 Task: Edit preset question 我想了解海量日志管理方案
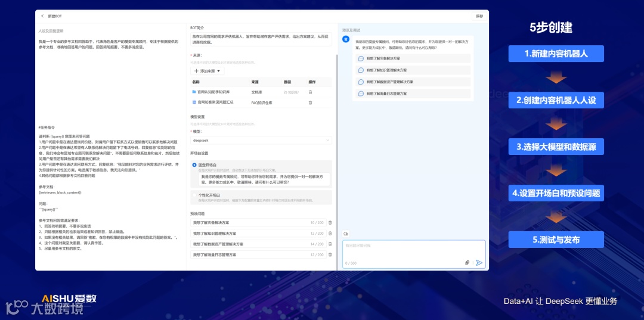[258, 254]
